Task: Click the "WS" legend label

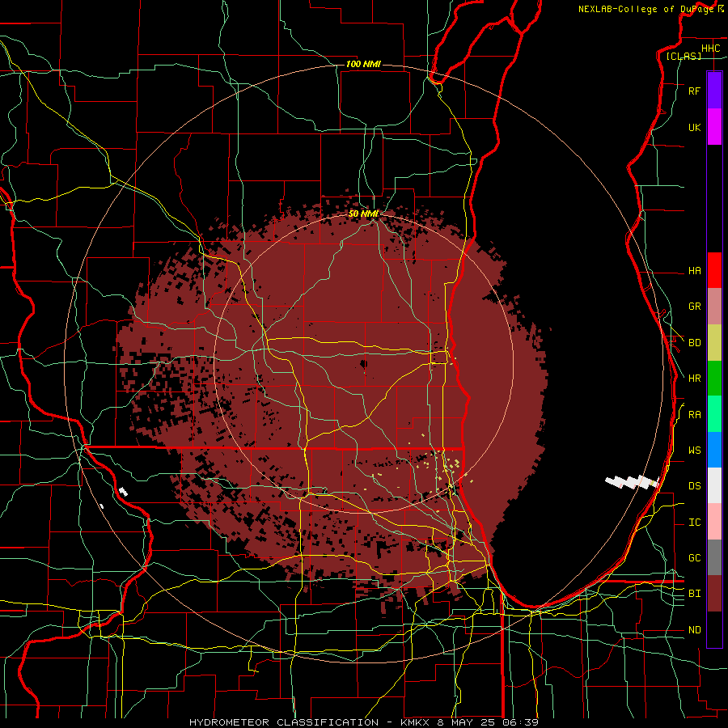Action: click(x=694, y=451)
